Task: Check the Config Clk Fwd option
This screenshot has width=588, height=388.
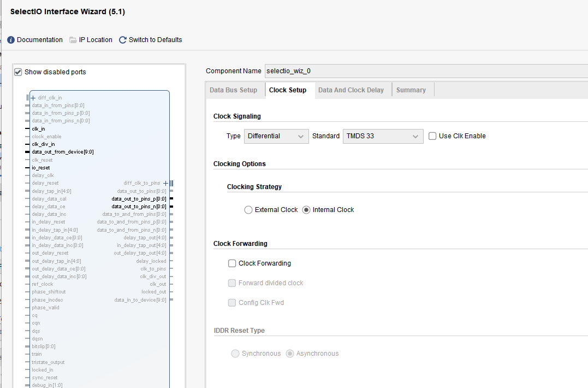Action: click(232, 303)
